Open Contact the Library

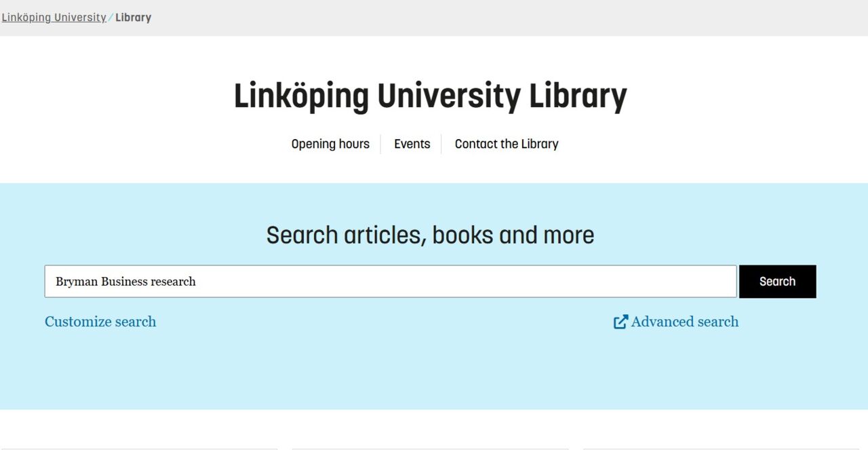(x=507, y=144)
